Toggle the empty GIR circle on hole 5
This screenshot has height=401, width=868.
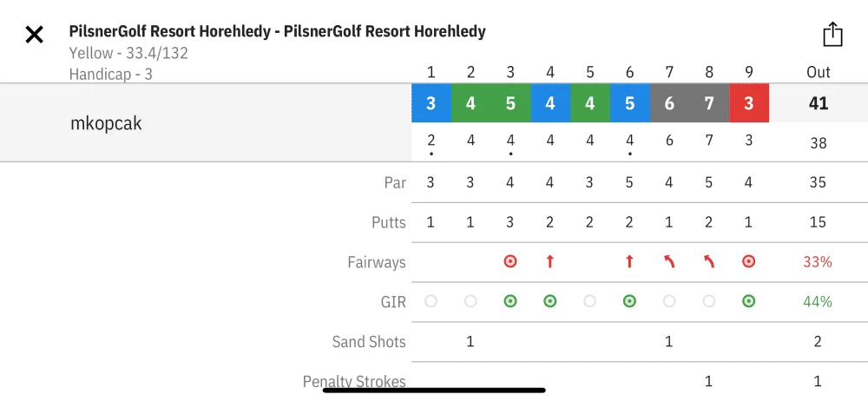(589, 301)
